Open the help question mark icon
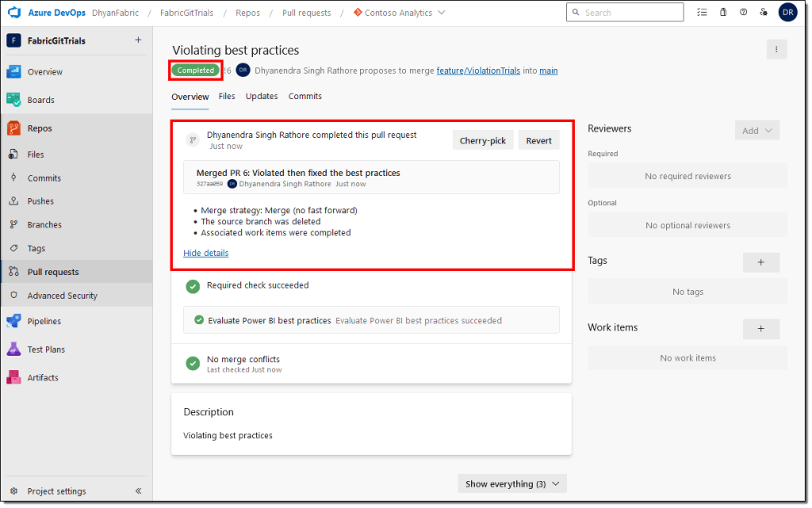812x508 pixels. pyautogui.click(x=743, y=13)
